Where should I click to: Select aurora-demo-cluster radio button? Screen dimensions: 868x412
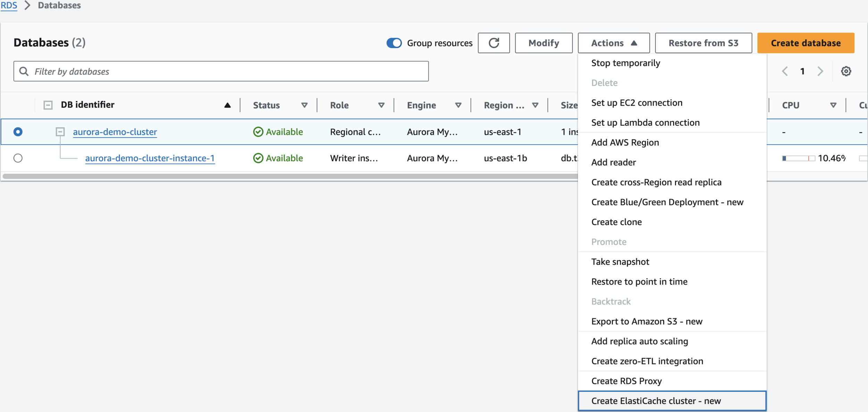[18, 132]
